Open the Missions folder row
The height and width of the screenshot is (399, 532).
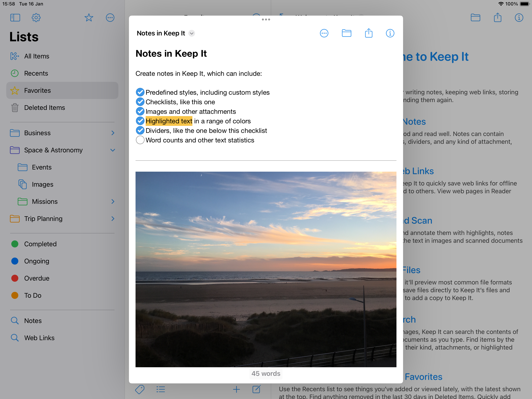(62, 201)
